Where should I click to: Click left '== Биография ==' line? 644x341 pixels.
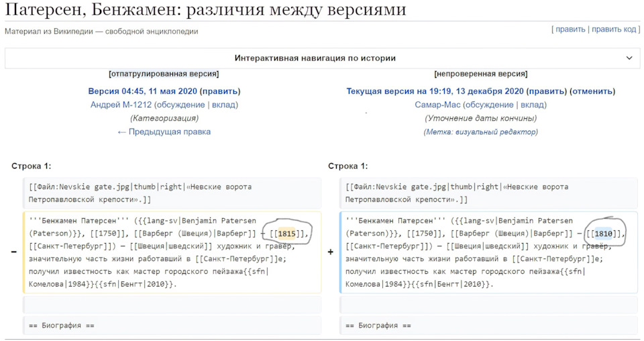tap(172, 326)
